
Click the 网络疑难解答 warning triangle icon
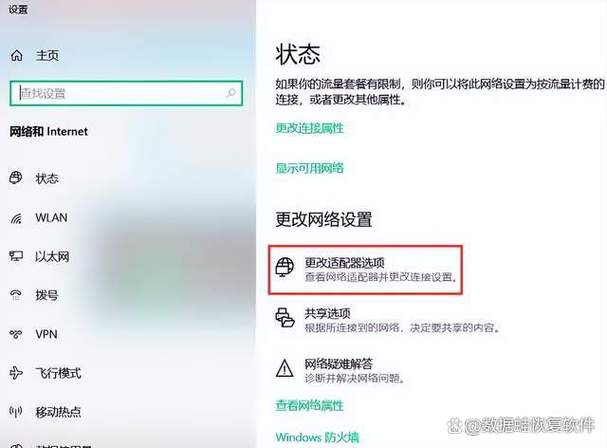tap(285, 368)
